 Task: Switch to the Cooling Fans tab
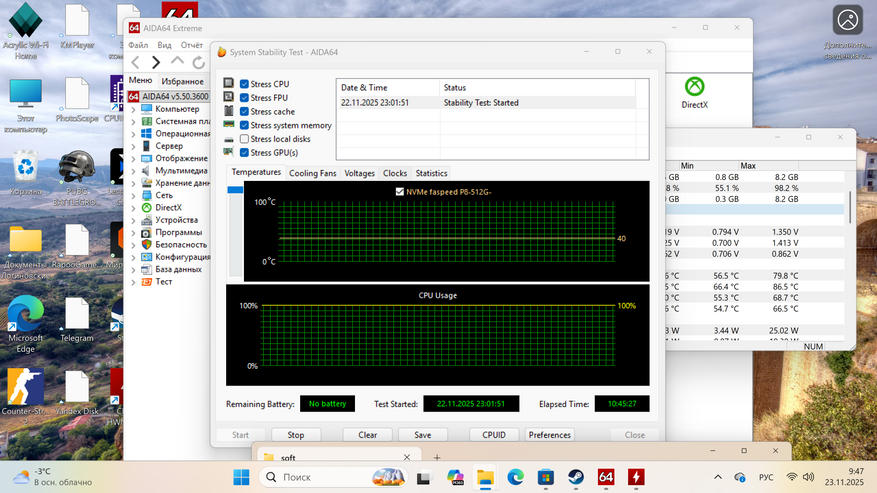[313, 173]
